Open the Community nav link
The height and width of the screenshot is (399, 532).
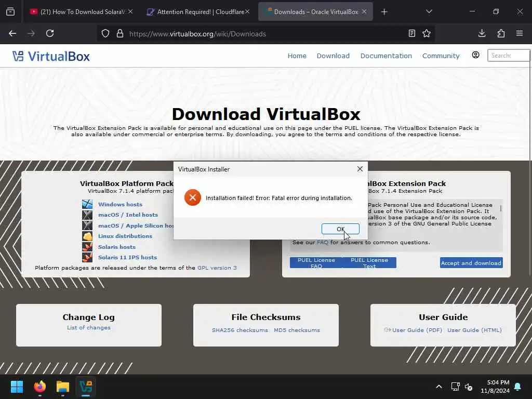coord(441,56)
